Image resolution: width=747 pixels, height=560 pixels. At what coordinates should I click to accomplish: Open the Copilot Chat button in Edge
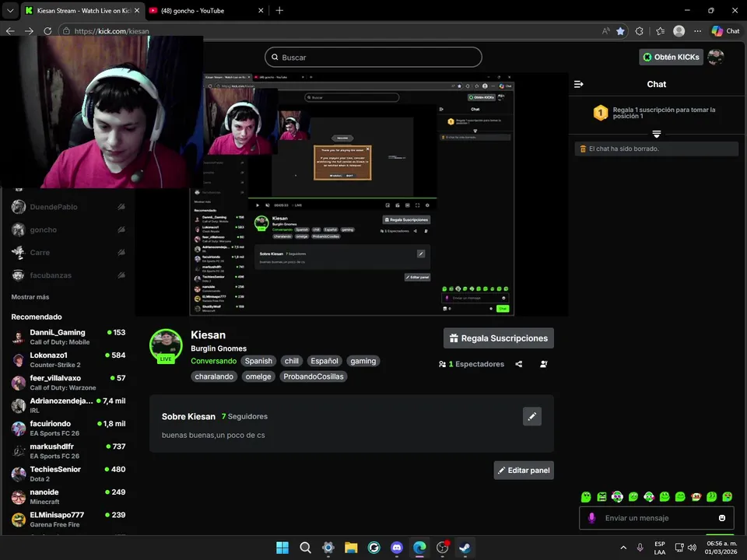(x=725, y=31)
